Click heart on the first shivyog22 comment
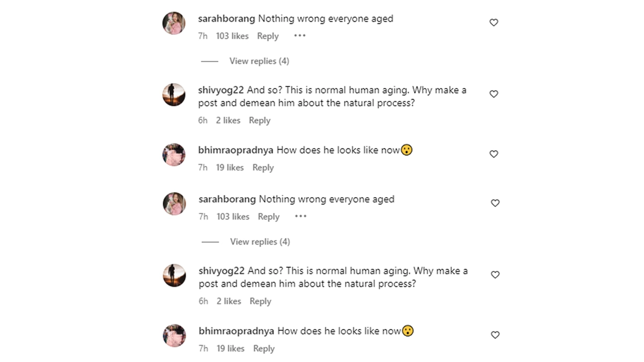The height and width of the screenshot is (362, 644). 494,94
